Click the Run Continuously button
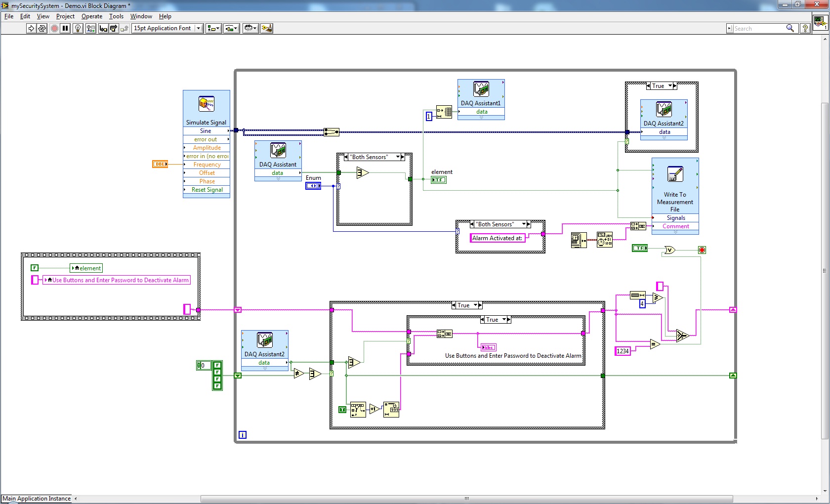The height and width of the screenshot is (504, 830). tap(42, 28)
